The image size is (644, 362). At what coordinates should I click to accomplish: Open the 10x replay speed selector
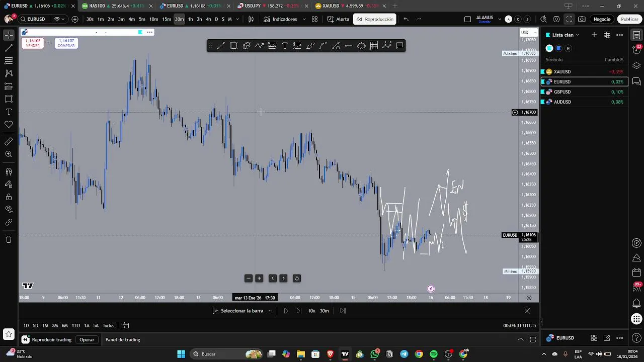pos(311,311)
